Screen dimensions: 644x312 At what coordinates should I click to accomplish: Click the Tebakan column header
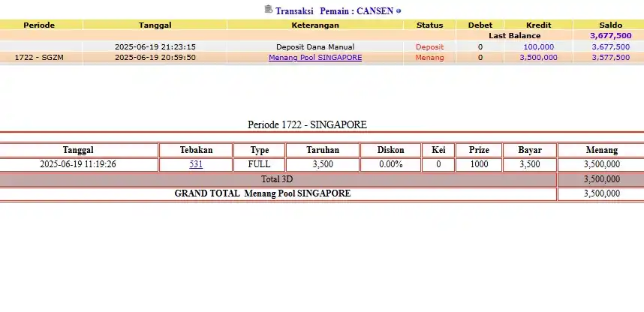(x=196, y=150)
